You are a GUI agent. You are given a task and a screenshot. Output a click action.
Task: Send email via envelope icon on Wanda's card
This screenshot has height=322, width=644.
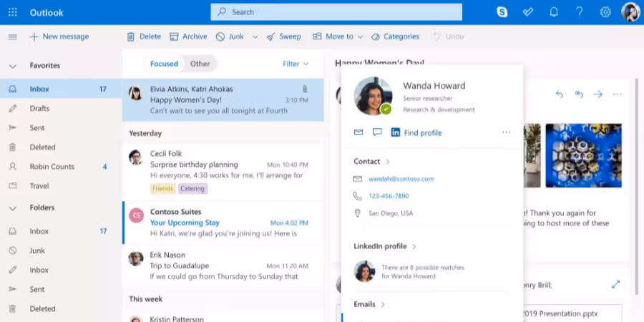point(358,132)
